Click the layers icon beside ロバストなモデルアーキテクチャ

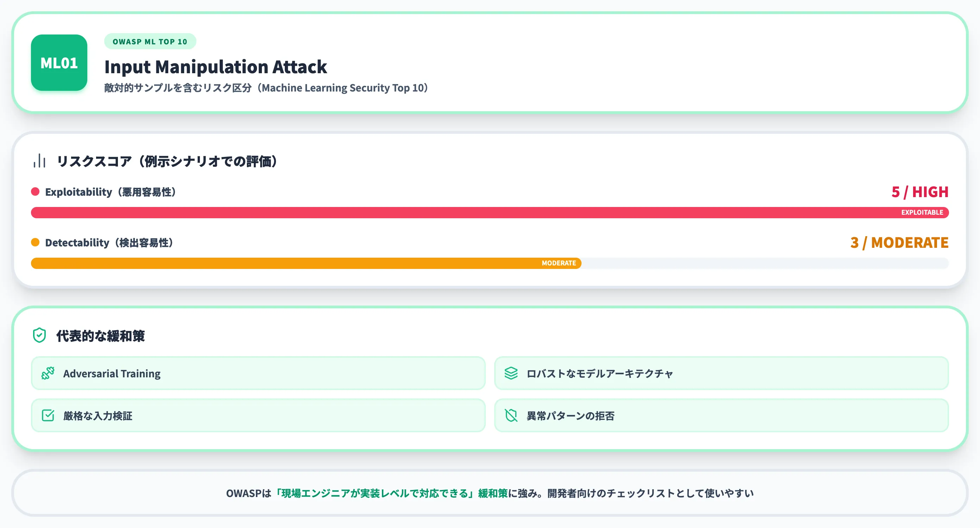pyautogui.click(x=511, y=373)
